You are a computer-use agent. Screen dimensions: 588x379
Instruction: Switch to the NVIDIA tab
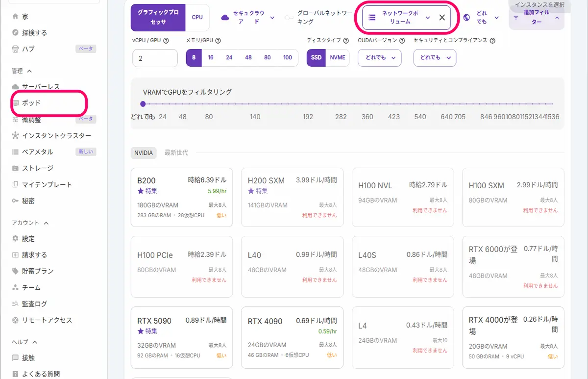coord(144,153)
